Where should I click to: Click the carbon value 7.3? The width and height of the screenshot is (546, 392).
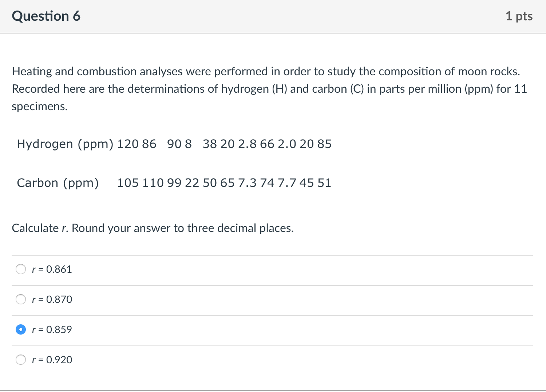pyautogui.click(x=247, y=183)
